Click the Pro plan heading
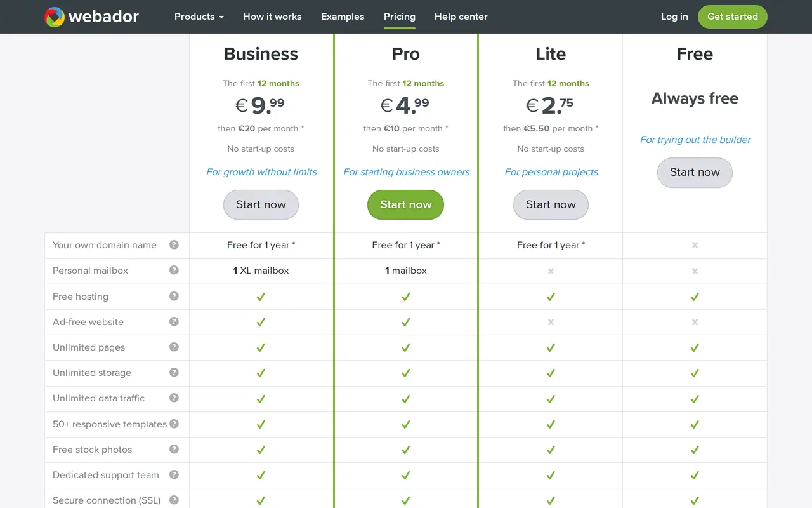Image resolution: width=812 pixels, height=508 pixels. (405, 54)
